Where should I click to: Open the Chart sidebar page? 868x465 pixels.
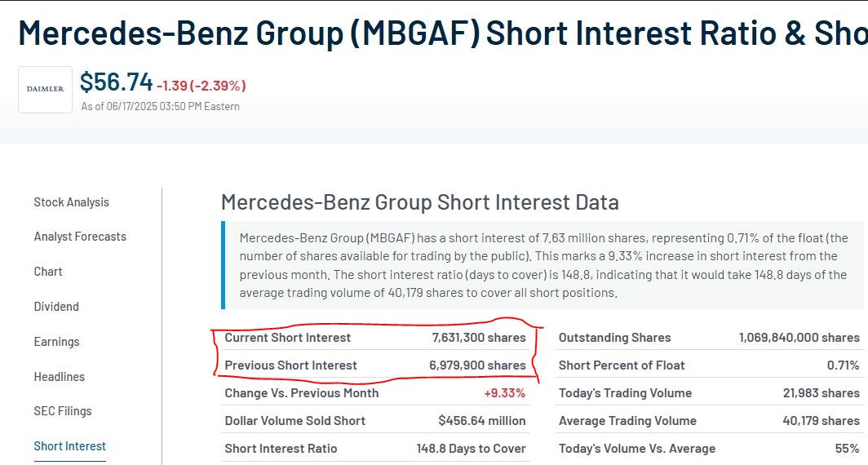(x=48, y=272)
